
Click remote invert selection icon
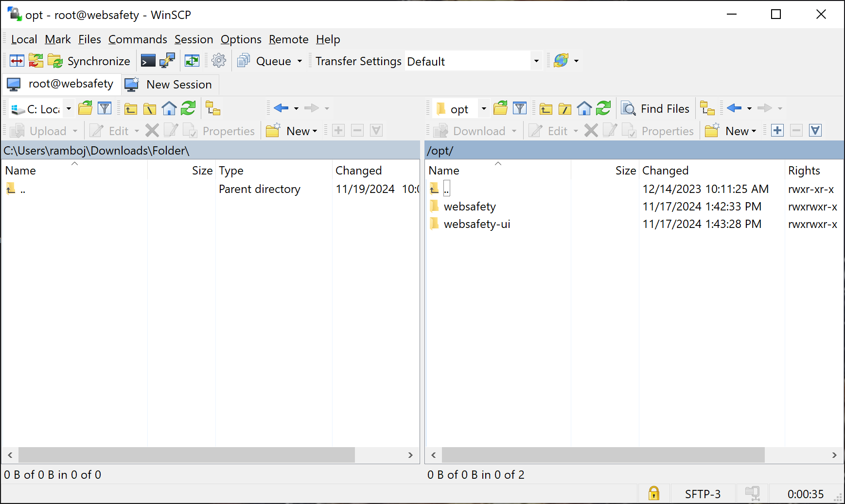point(815,130)
